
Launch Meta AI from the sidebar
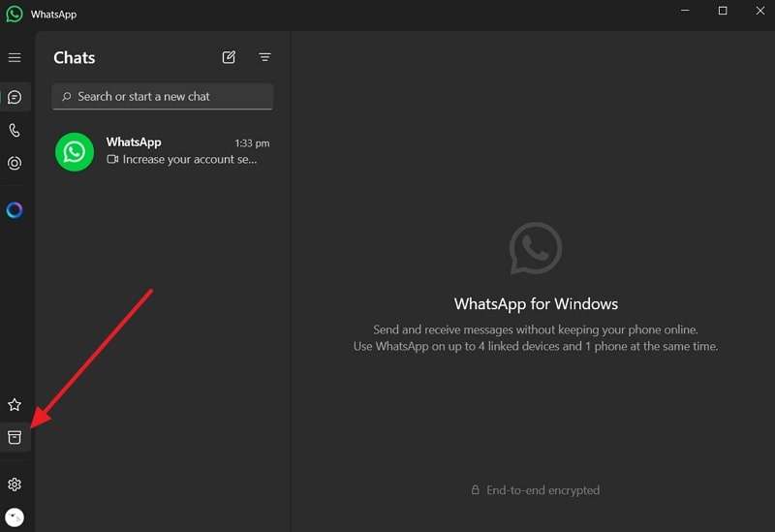point(15,210)
